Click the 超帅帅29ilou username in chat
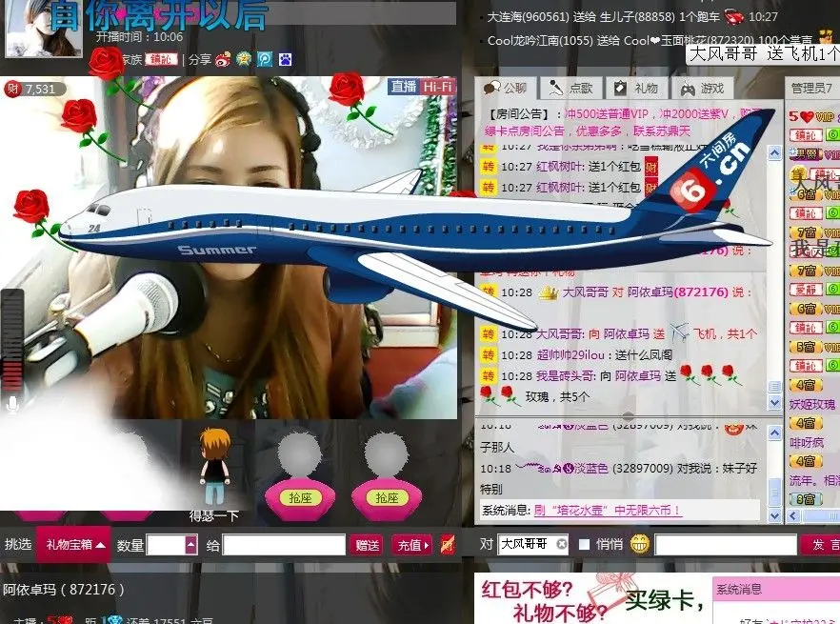This screenshot has height=624, width=840. click(x=570, y=355)
